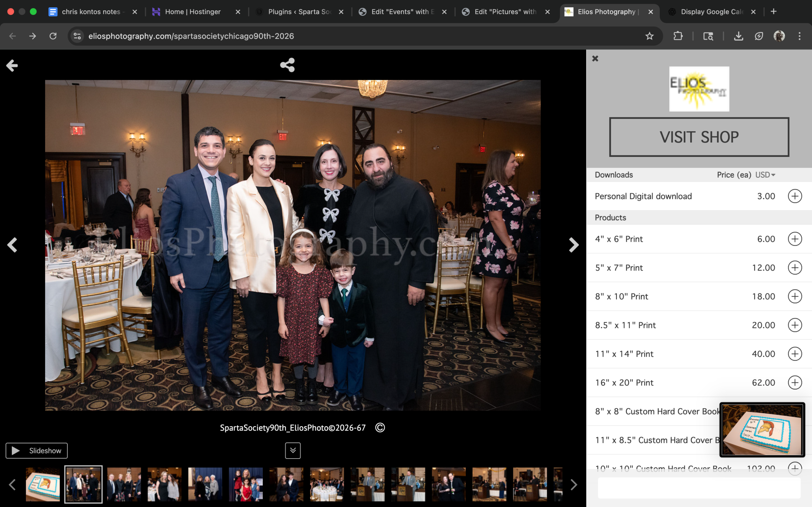Open the USD currency dropdown
Image resolution: width=812 pixels, height=507 pixels.
coord(765,175)
